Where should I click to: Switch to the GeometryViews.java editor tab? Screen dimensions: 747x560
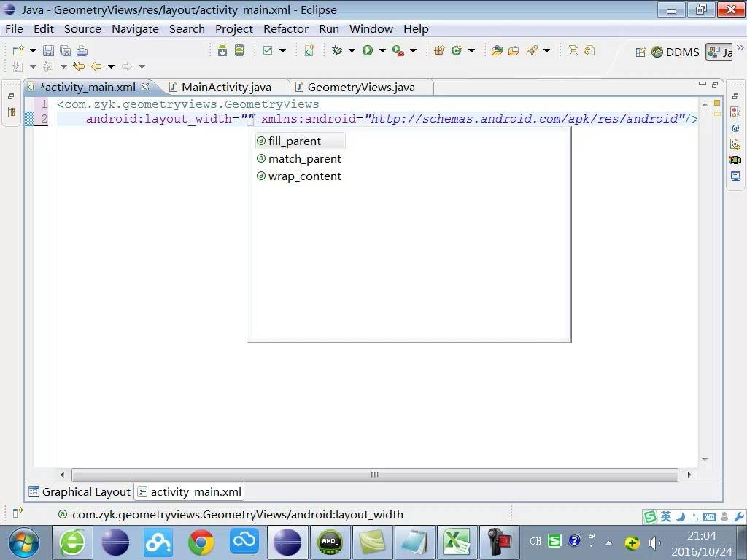point(361,87)
